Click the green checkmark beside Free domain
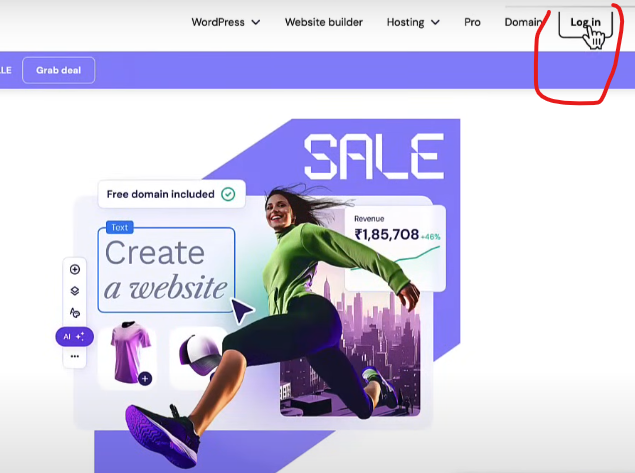 coord(228,194)
